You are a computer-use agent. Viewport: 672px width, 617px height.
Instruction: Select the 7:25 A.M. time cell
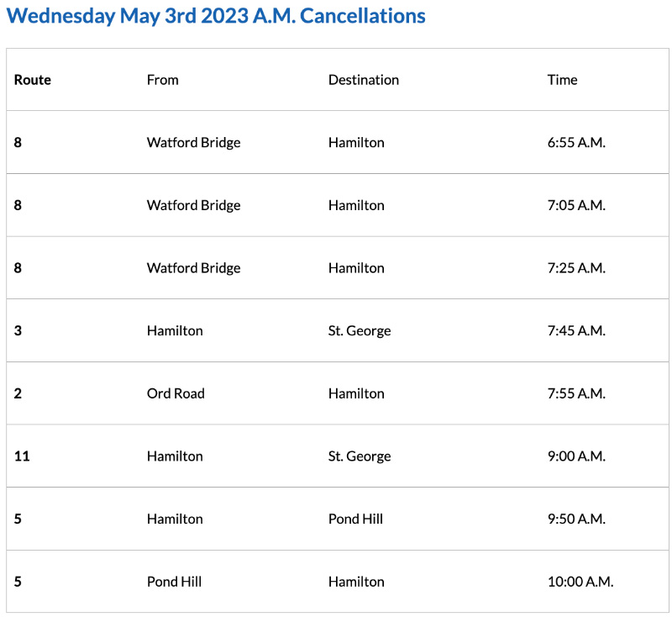(575, 268)
